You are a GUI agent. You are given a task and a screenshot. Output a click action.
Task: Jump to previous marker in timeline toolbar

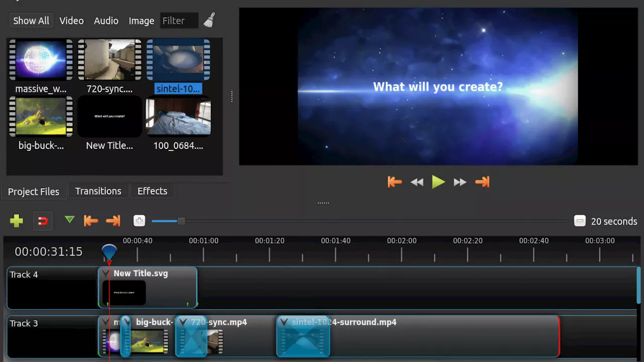tap(91, 221)
